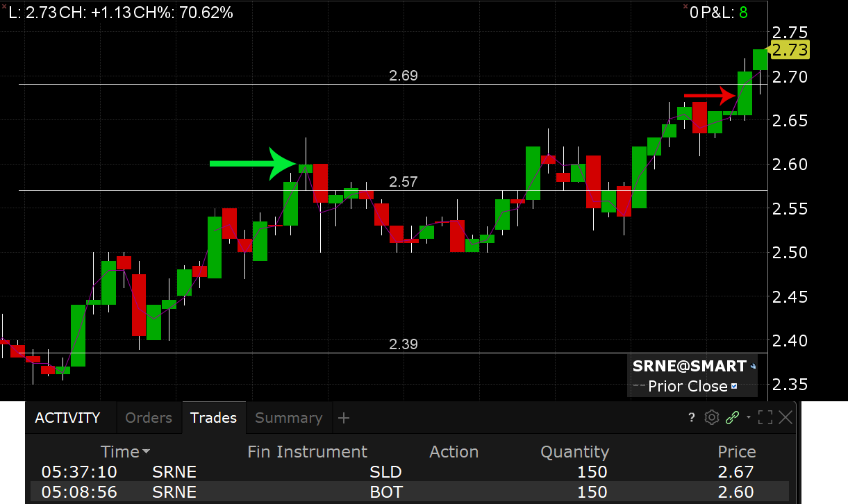Click the SRNE@SMART legend label
The image size is (848, 504).
pyautogui.click(x=689, y=366)
